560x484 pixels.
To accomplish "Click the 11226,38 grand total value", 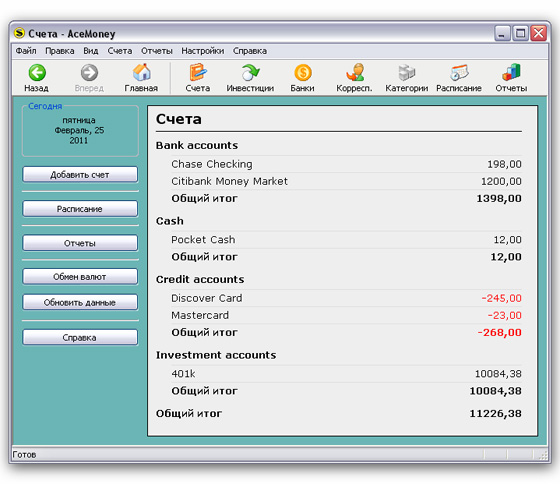I will (495, 414).
